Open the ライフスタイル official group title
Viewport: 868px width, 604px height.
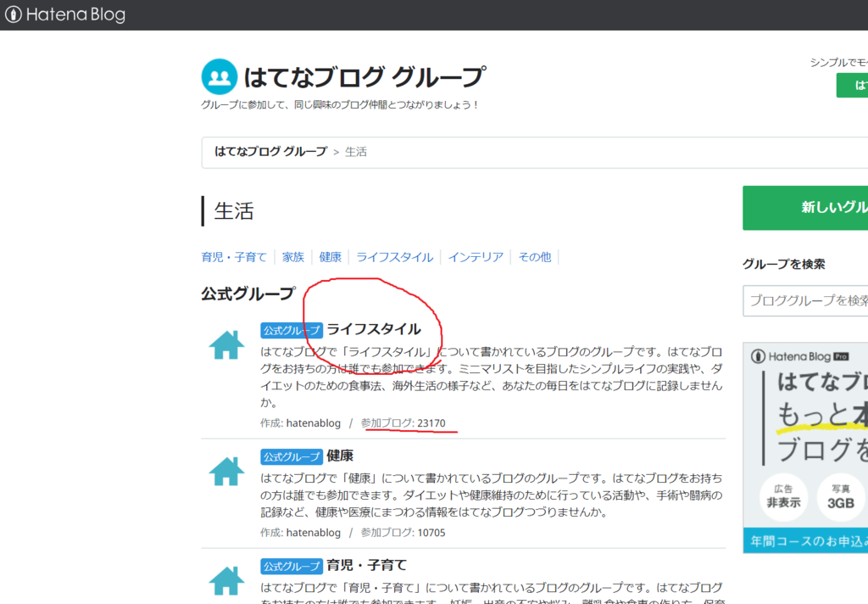pyautogui.click(x=374, y=329)
